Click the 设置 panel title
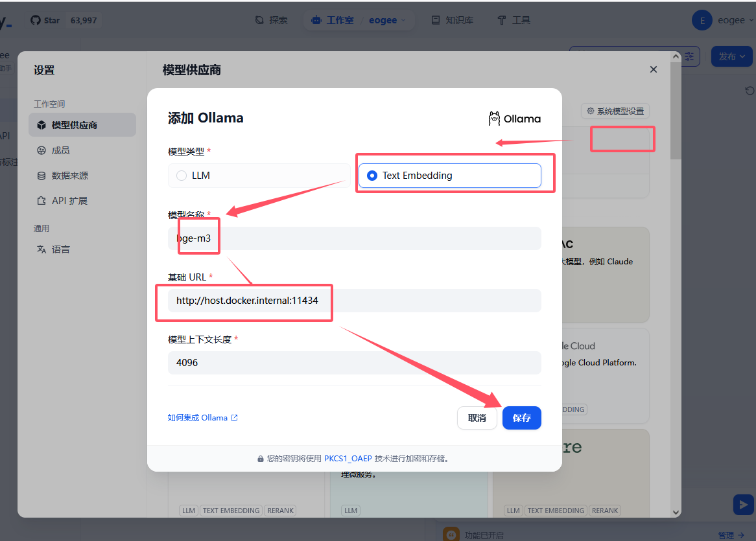Viewport: 756px width, 541px height. coord(44,71)
